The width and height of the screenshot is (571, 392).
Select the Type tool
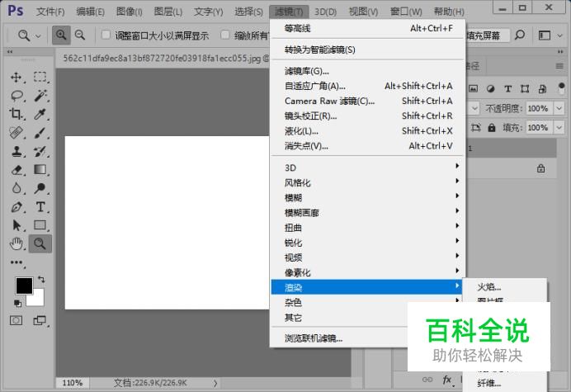point(40,207)
